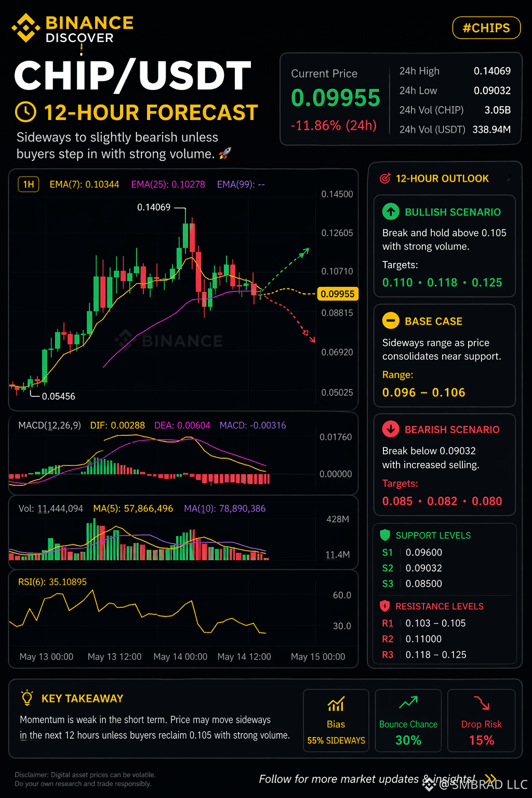Click the 24h Vol (CHIP) value 3.05B
Screen dimensions: 532x798
coord(498,110)
